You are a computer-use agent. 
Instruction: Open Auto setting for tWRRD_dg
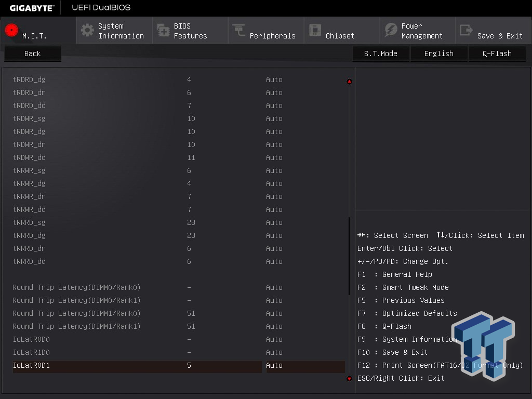[x=274, y=235]
